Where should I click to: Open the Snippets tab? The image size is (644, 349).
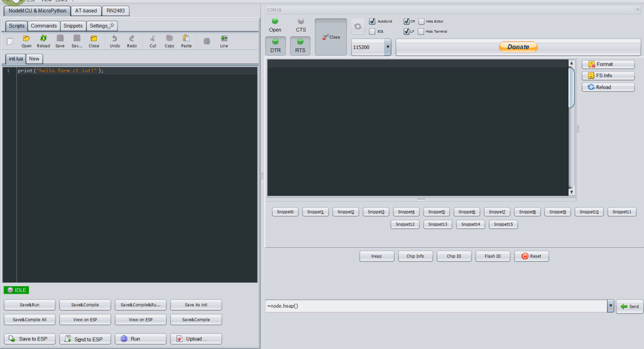pyautogui.click(x=73, y=26)
